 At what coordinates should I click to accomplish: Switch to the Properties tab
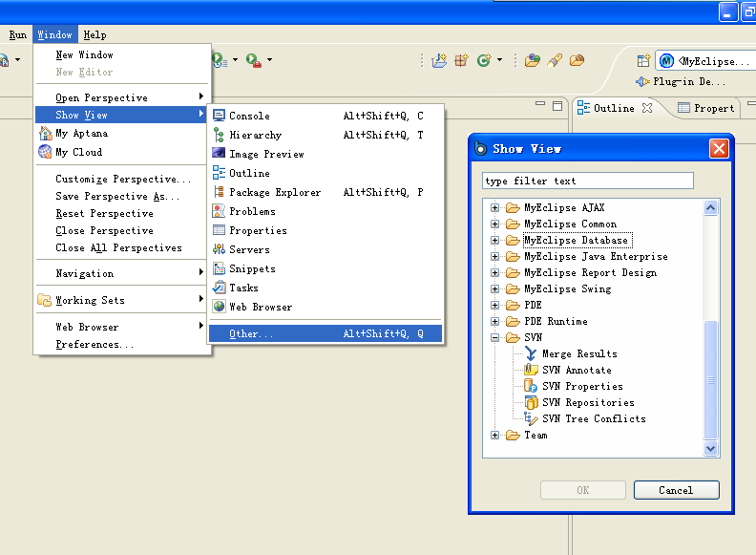point(706,108)
